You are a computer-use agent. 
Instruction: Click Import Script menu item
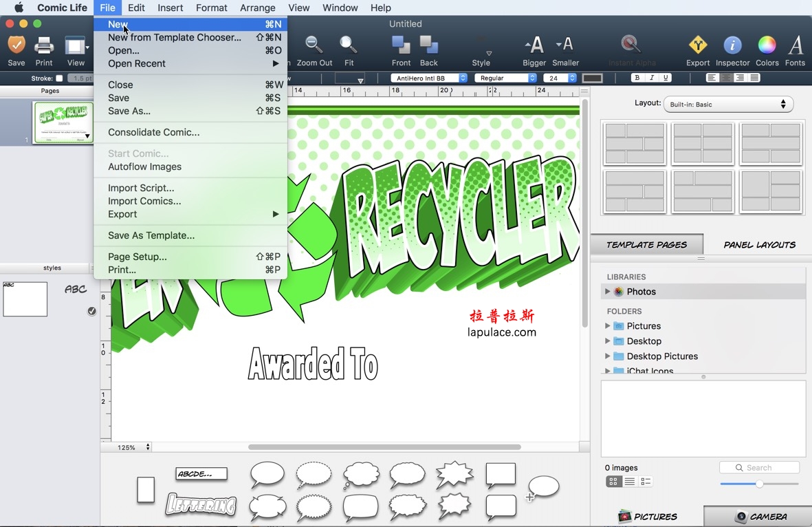190,188
